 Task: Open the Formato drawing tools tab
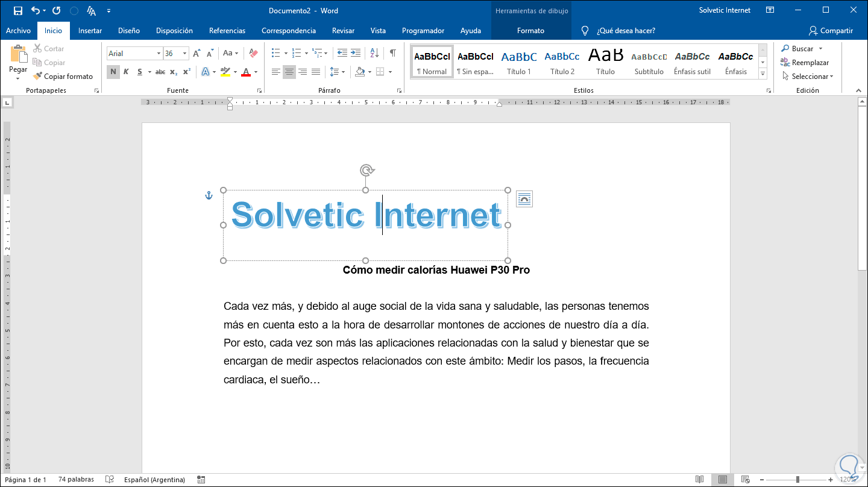pyautogui.click(x=530, y=31)
